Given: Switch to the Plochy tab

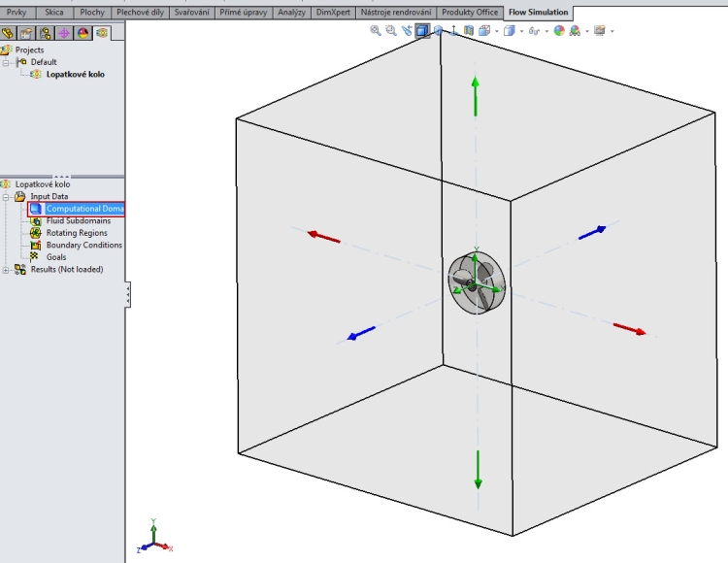Looking at the screenshot, I should [92, 13].
